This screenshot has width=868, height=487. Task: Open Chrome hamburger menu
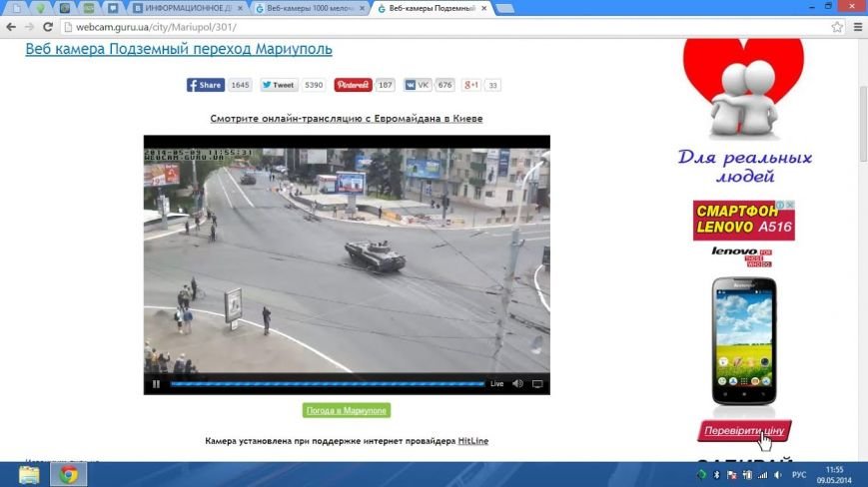coord(857,27)
